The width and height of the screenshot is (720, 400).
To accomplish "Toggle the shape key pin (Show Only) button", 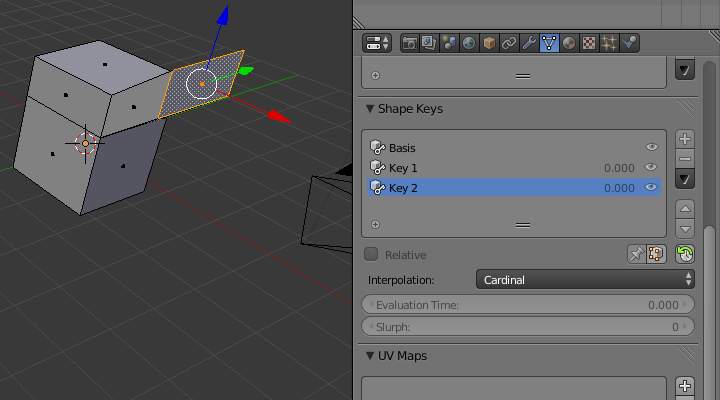I will pos(636,254).
